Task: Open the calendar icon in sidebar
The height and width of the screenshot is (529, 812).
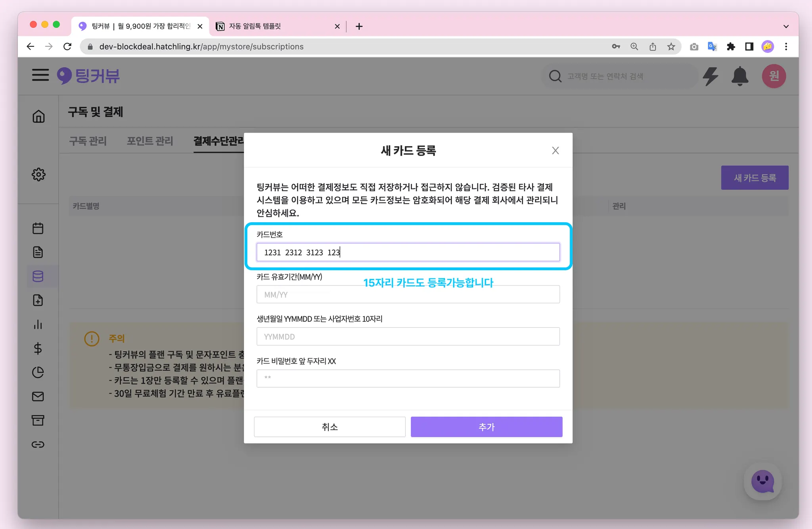Action: tap(38, 228)
